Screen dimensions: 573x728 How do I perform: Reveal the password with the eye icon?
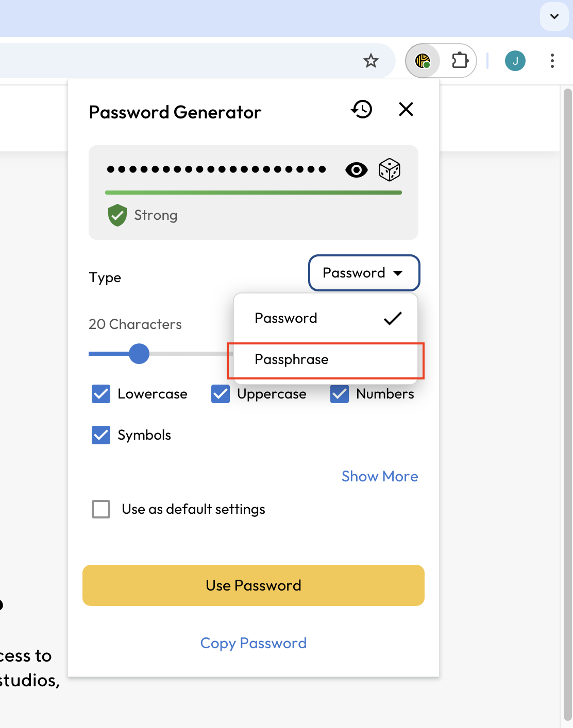357,170
